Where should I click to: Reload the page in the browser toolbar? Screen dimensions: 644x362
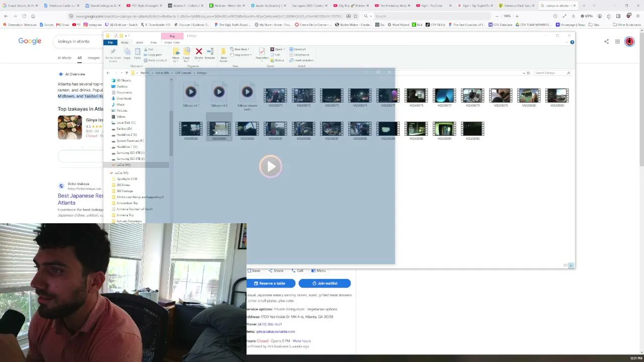24,16
